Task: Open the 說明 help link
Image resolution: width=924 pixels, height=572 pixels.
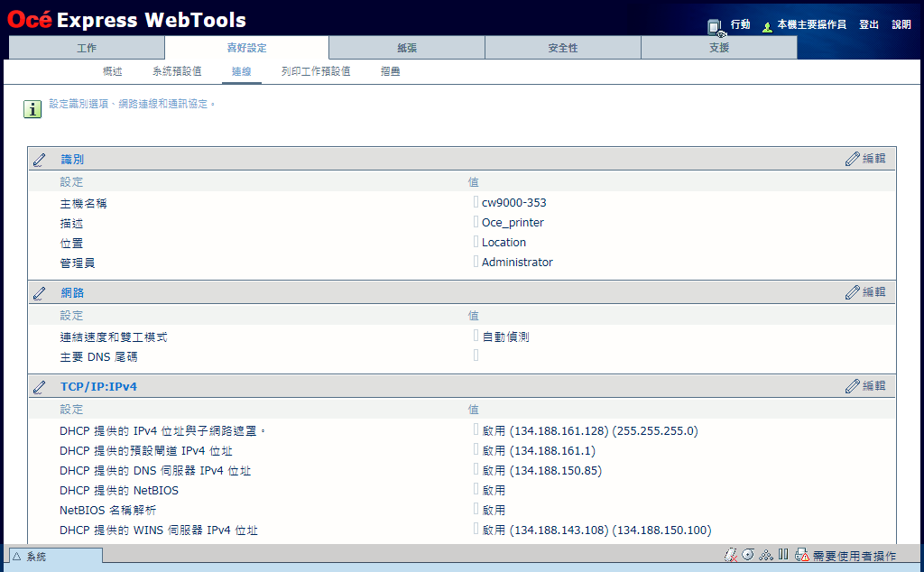Action: pyautogui.click(x=901, y=24)
